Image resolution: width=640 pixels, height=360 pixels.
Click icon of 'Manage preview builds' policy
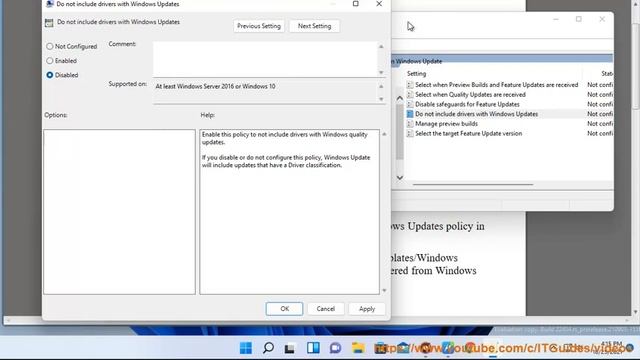(410, 124)
